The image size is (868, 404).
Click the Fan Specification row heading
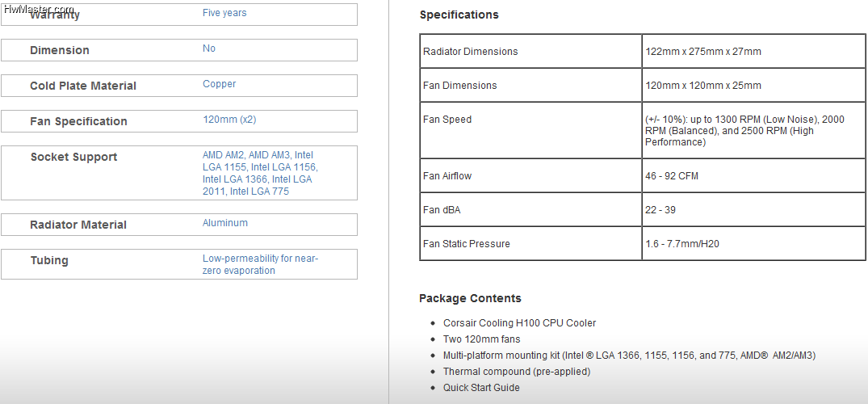[78, 121]
